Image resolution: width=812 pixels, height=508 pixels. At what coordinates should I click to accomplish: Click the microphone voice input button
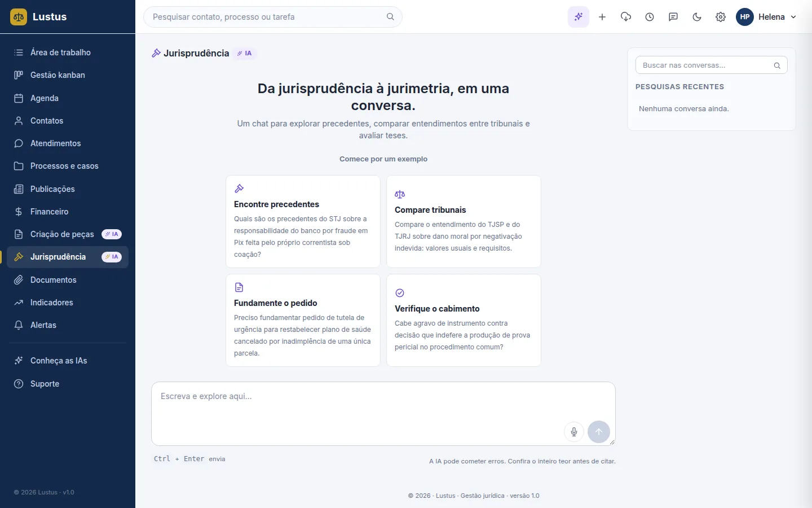click(574, 432)
